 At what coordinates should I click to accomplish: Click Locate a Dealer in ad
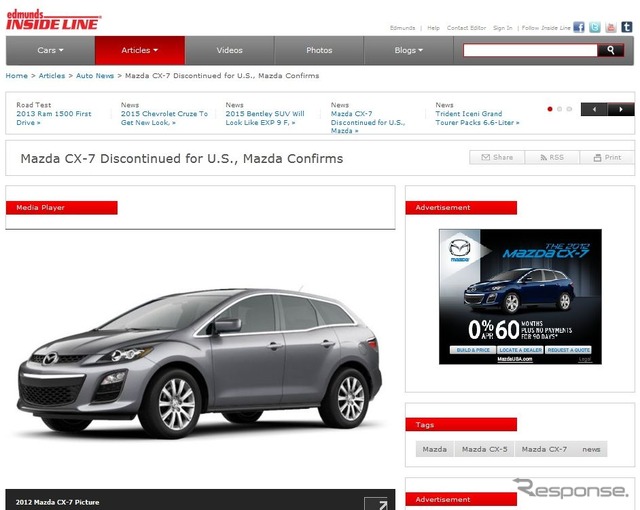tap(520, 350)
